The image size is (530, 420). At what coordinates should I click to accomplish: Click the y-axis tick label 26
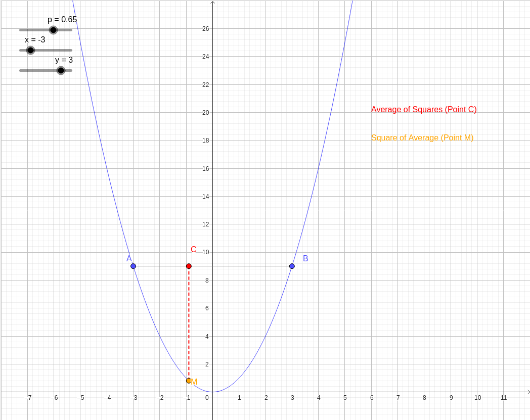point(205,29)
